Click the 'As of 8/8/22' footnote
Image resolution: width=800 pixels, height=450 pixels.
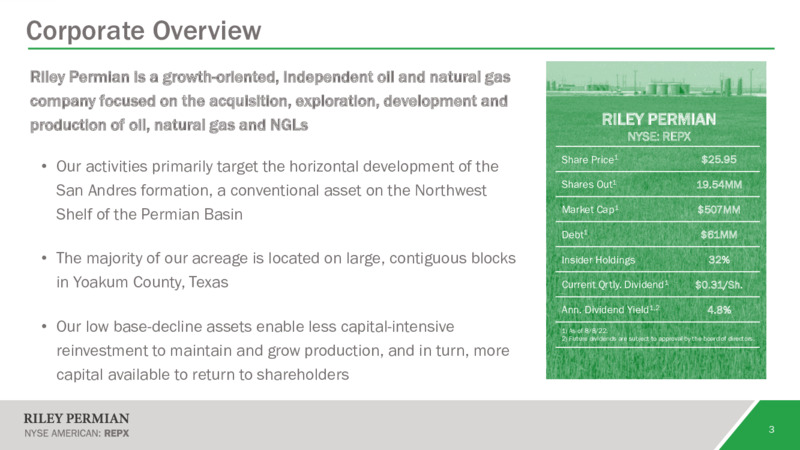tap(584, 331)
